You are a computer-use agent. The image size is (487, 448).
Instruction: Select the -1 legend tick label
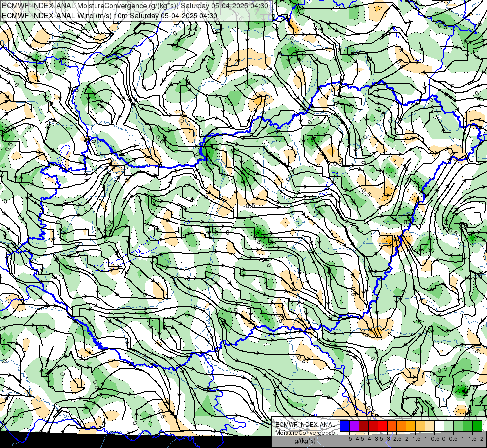425,439
